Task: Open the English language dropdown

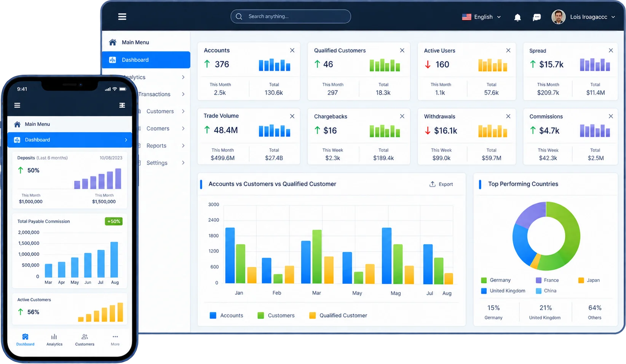Action: [481, 17]
